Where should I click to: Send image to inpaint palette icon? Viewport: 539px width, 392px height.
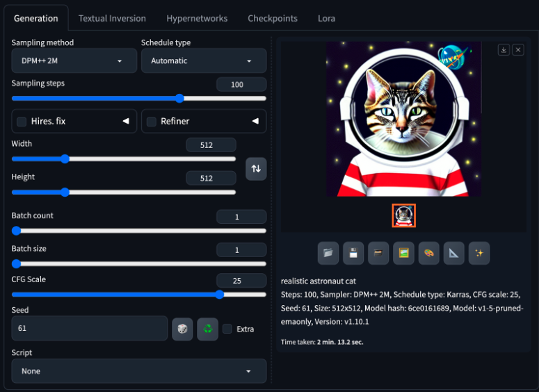pyautogui.click(x=428, y=253)
